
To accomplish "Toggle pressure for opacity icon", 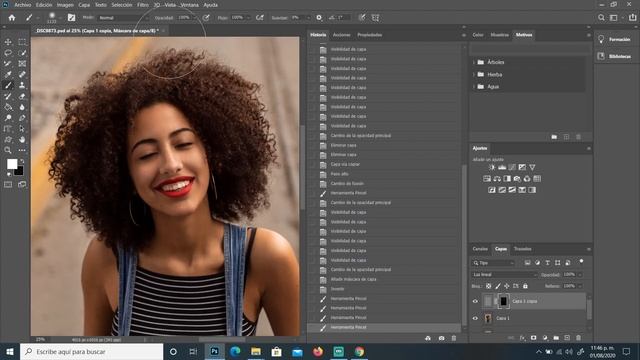I will click(x=206, y=18).
